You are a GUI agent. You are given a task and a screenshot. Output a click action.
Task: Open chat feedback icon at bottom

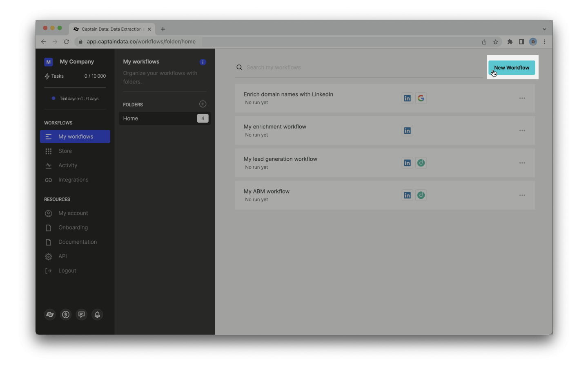[82, 314]
